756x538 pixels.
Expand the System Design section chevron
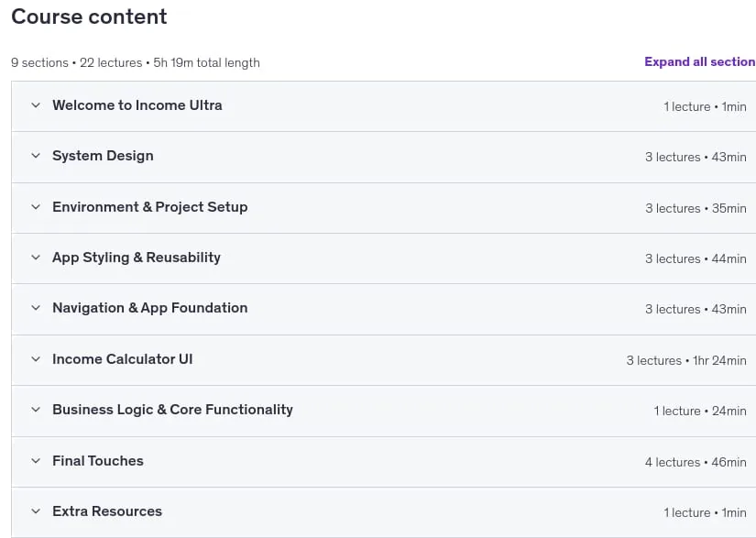tap(36, 156)
